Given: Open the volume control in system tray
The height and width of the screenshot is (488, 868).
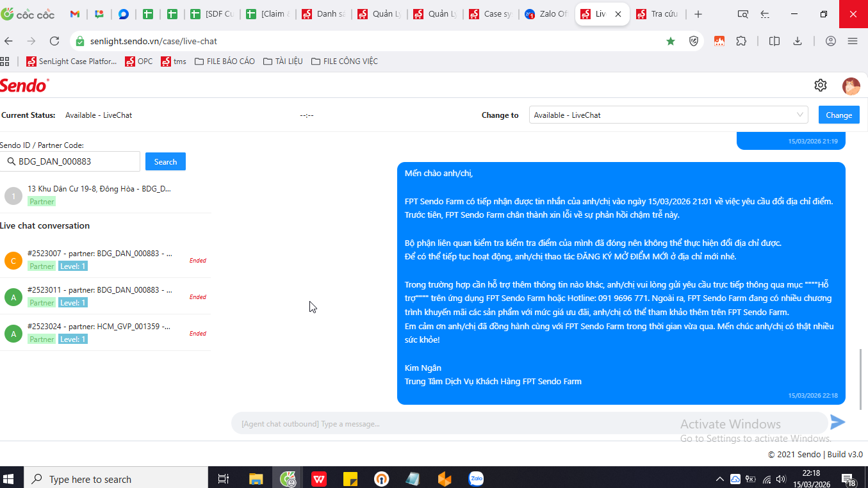Looking at the screenshot, I should tap(781, 479).
